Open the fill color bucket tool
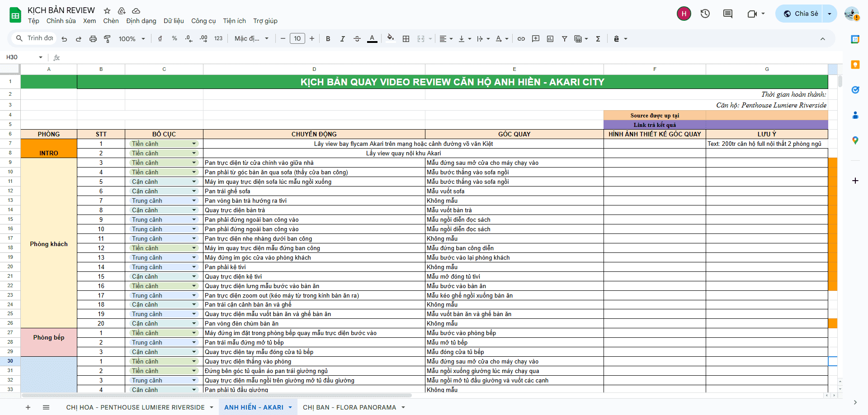Image resolution: width=868 pixels, height=415 pixels. (x=391, y=38)
